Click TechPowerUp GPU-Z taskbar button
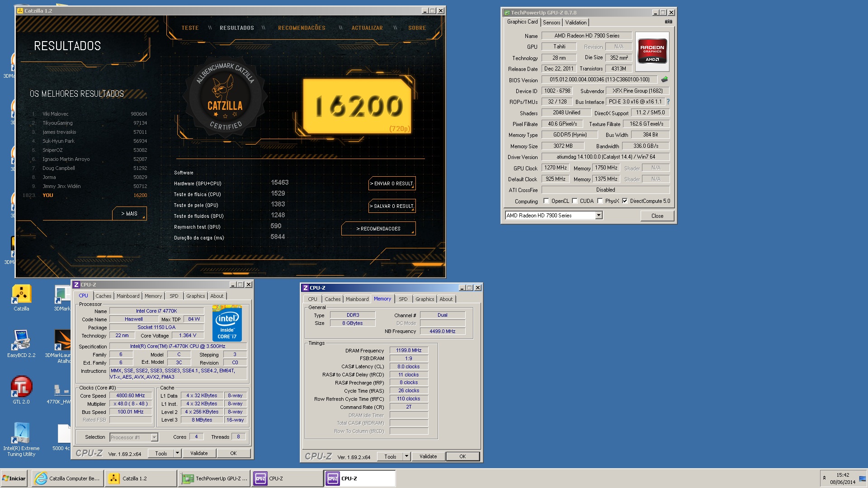This screenshot has height=488, width=868. pos(214,479)
